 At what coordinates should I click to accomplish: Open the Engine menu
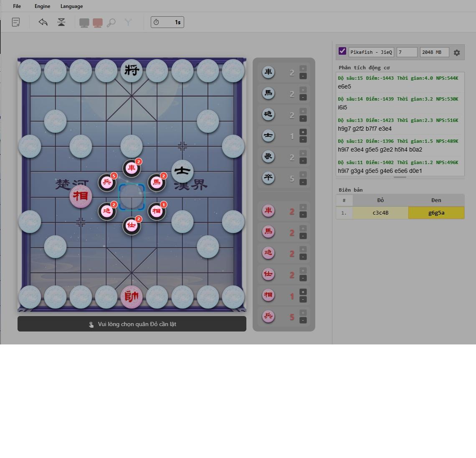pos(42,6)
